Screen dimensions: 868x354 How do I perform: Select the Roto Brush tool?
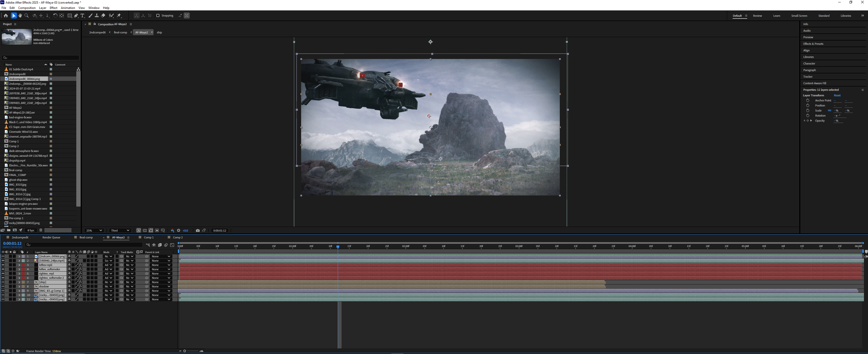tap(111, 16)
